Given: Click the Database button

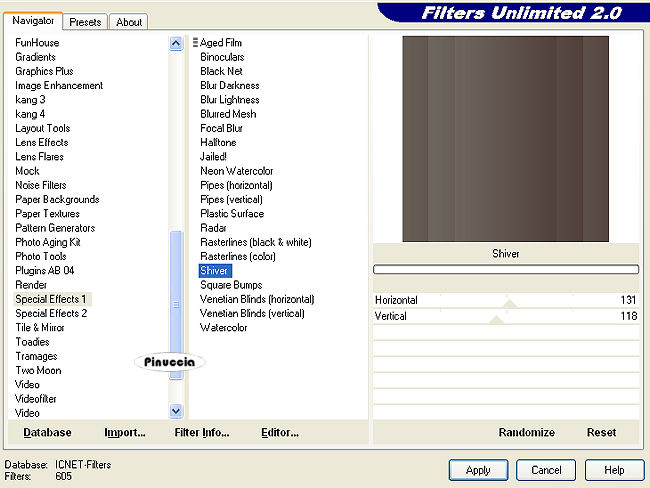Looking at the screenshot, I should coord(47,432).
